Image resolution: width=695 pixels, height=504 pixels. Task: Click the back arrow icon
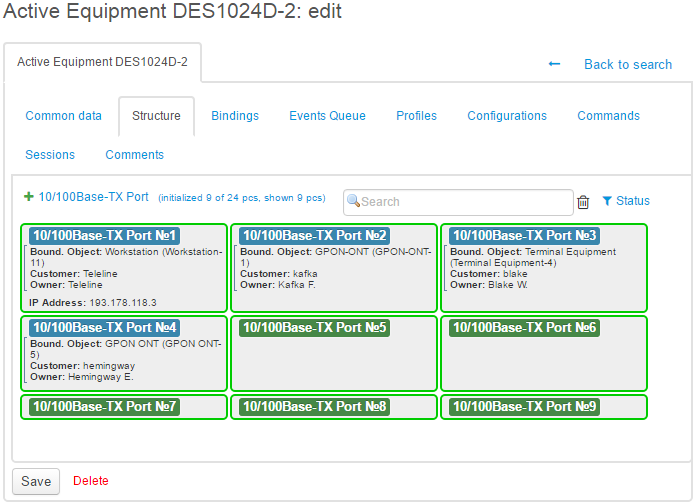554,64
